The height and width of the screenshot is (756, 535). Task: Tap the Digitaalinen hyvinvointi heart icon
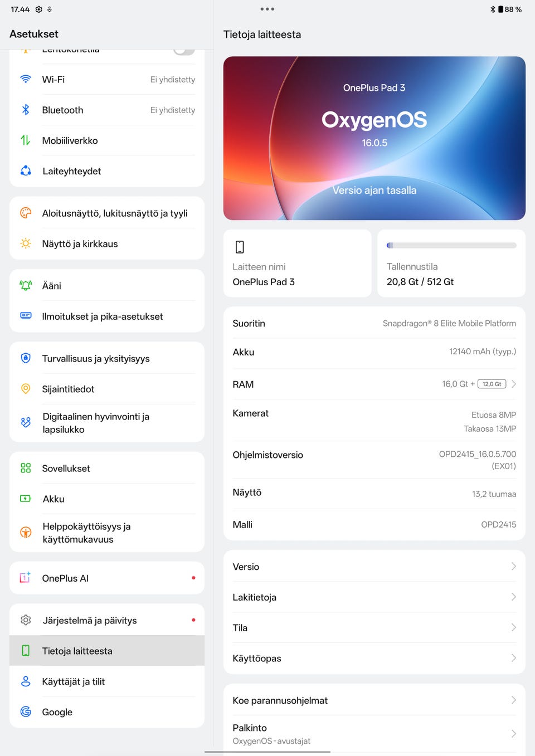(x=26, y=422)
